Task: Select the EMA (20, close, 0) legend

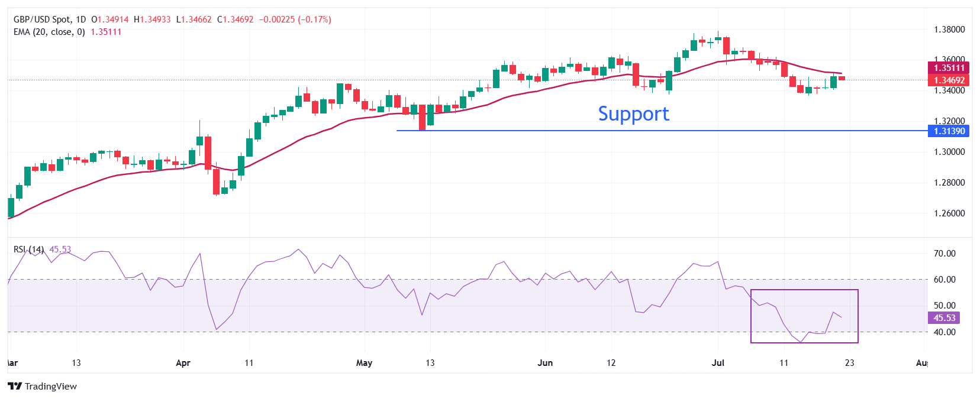Action: (x=49, y=32)
